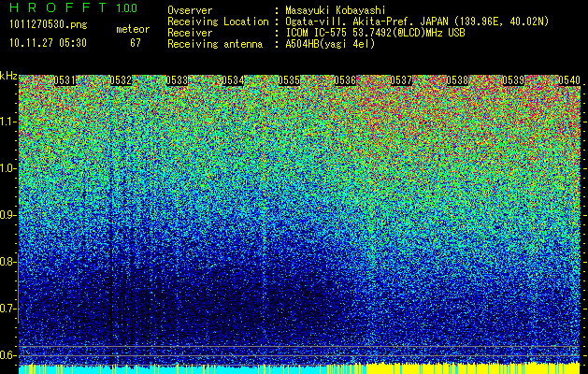
Task: Click the Receiving antenna label
Action: click(x=215, y=44)
